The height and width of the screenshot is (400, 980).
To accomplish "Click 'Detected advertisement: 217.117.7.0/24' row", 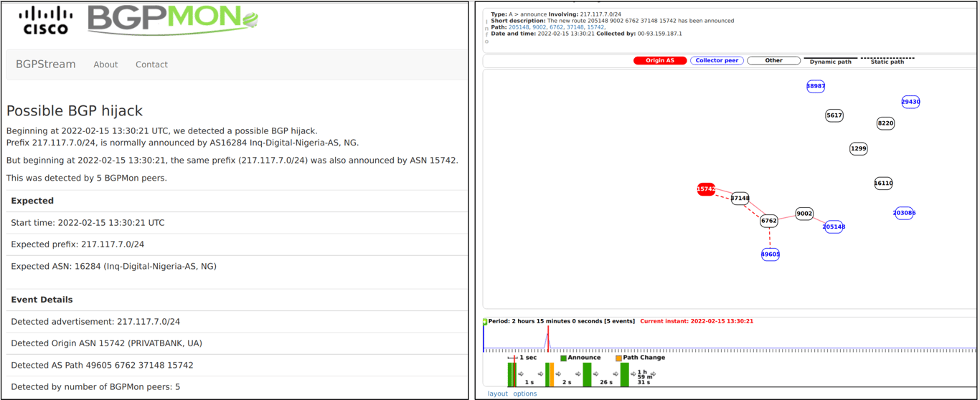I will click(x=237, y=322).
